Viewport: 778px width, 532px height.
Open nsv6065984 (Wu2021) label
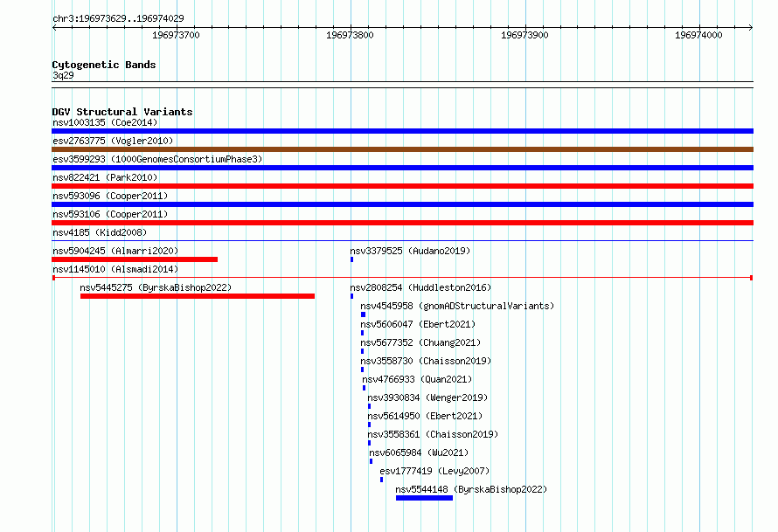point(419,453)
